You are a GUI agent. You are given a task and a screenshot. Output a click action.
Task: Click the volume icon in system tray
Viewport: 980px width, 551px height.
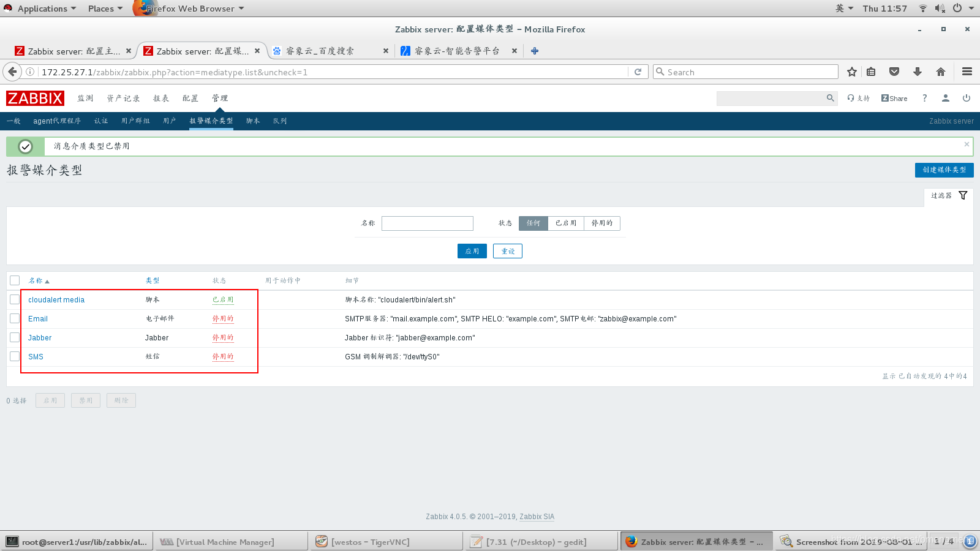[940, 8]
